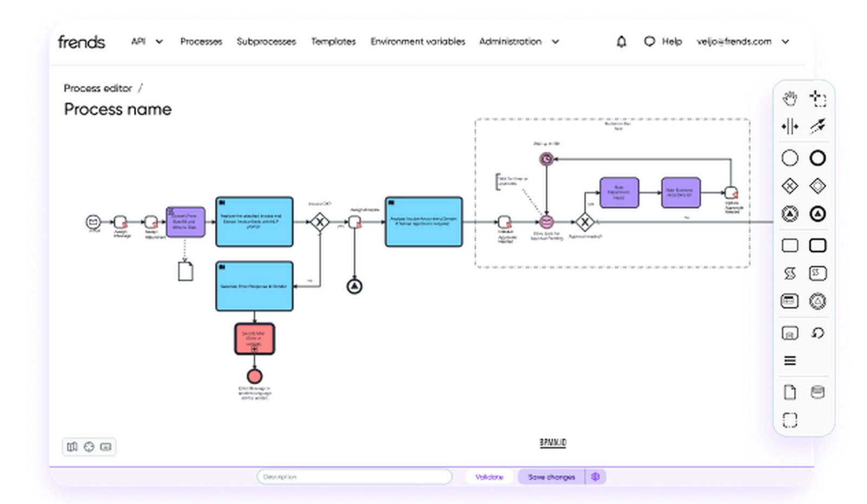Screen dimensions: 867x504
Task: Go to the Subprocesses menu item
Action: click(266, 42)
